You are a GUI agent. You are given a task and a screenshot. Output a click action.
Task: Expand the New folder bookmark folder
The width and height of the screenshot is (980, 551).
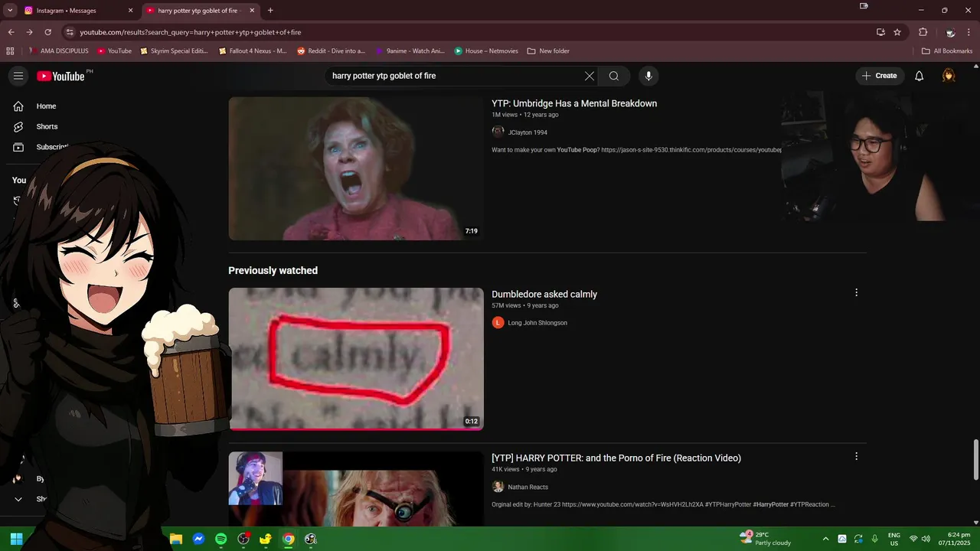(x=548, y=51)
